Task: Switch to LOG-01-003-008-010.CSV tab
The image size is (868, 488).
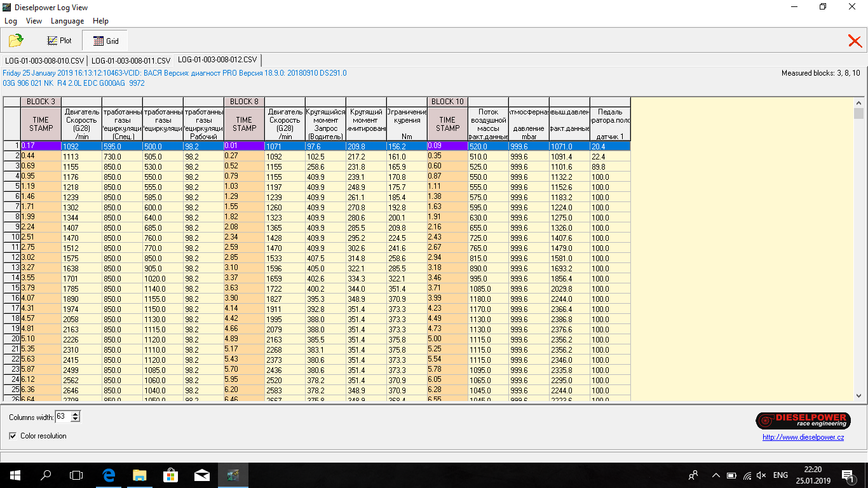Action: pyautogui.click(x=44, y=60)
